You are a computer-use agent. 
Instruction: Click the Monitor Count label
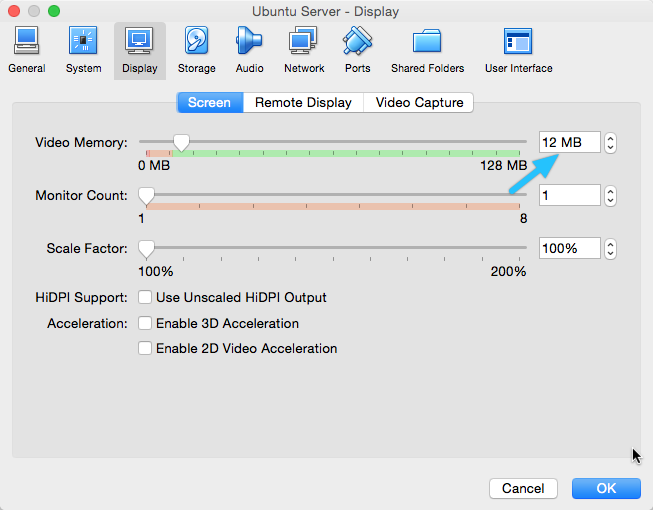pos(81,195)
